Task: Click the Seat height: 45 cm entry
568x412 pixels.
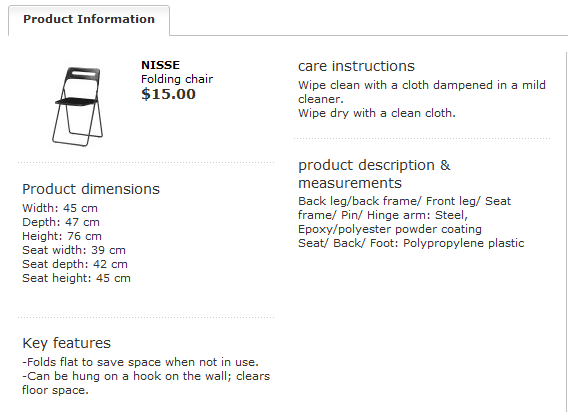Action: point(76,278)
